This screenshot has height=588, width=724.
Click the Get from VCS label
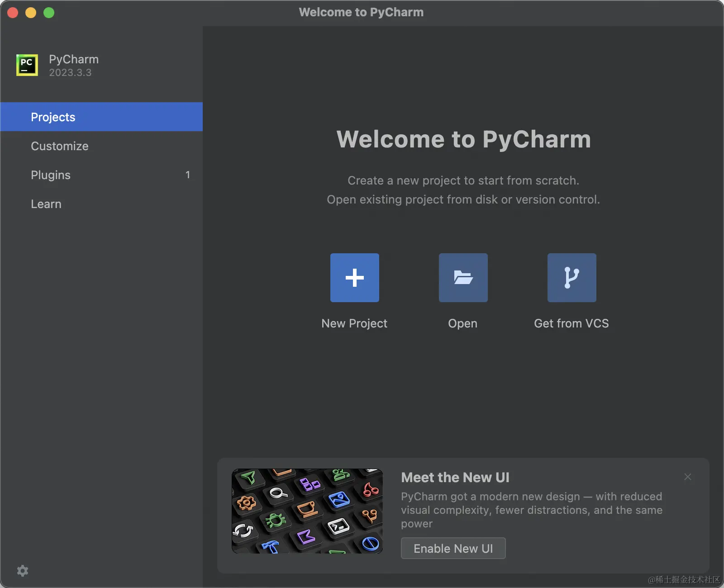(572, 323)
